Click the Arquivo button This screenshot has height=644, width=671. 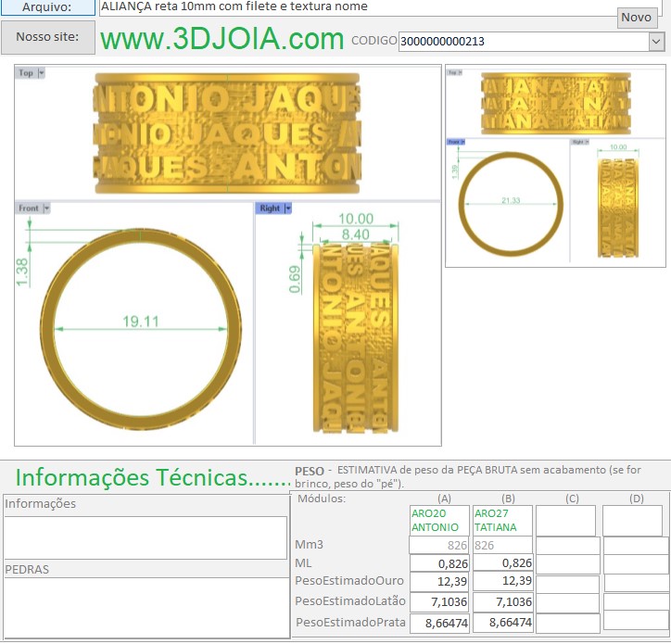[47, 7]
